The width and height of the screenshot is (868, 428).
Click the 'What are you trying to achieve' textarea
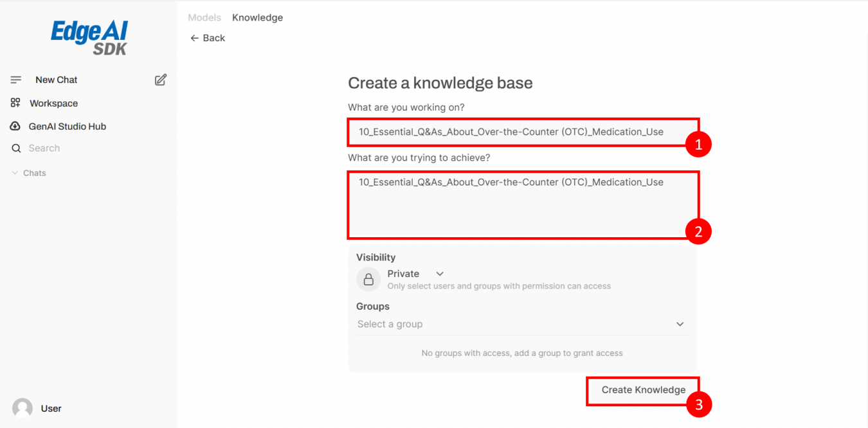(522, 205)
